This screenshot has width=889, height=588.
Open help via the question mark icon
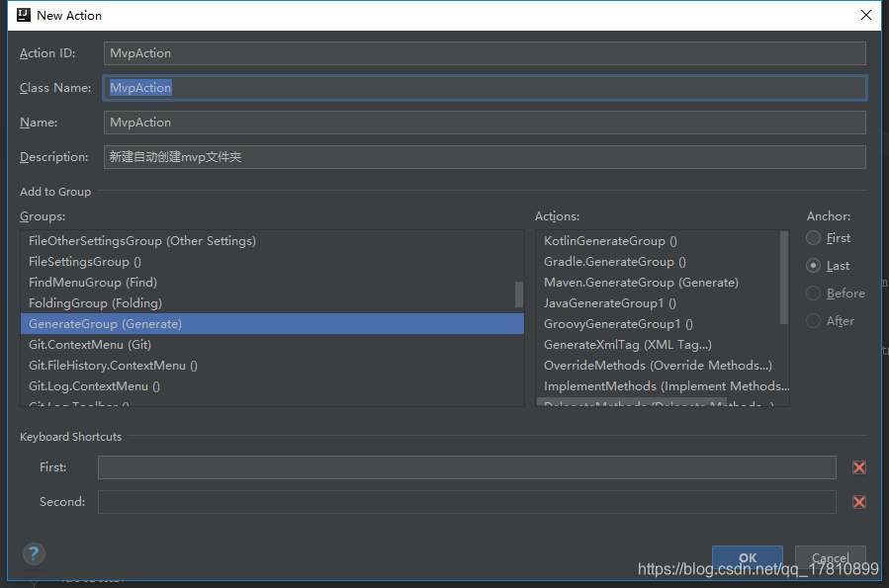[x=34, y=553]
